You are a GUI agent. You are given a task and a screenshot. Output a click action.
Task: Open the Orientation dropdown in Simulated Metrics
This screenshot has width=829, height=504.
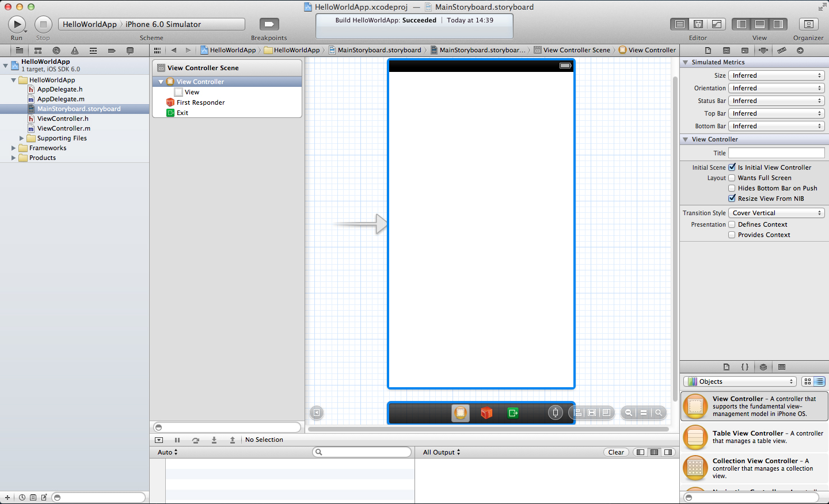[776, 87]
